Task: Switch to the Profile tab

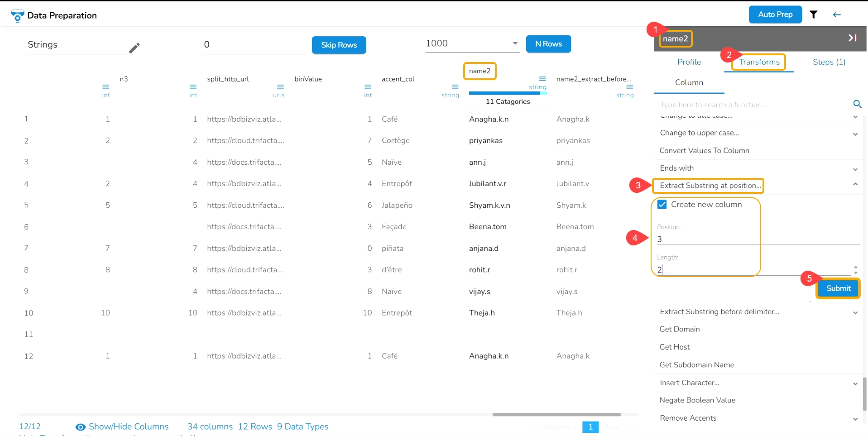Action: tap(689, 62)
